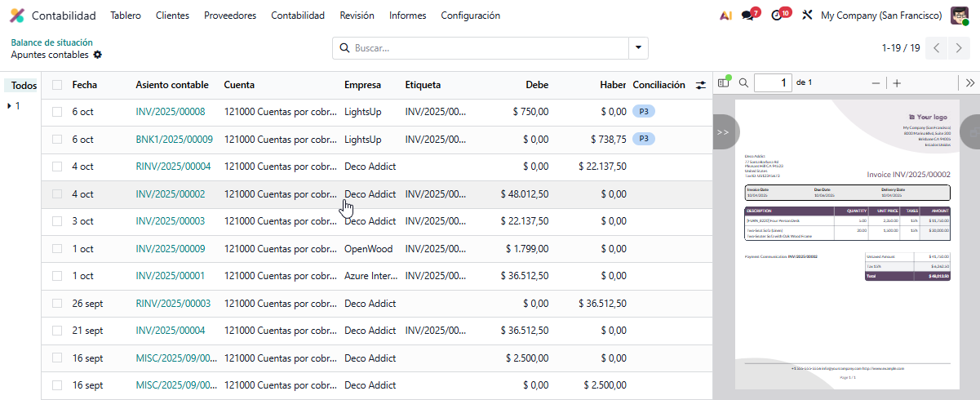Expand the PDF viewer tools menu

pos(969,82)
